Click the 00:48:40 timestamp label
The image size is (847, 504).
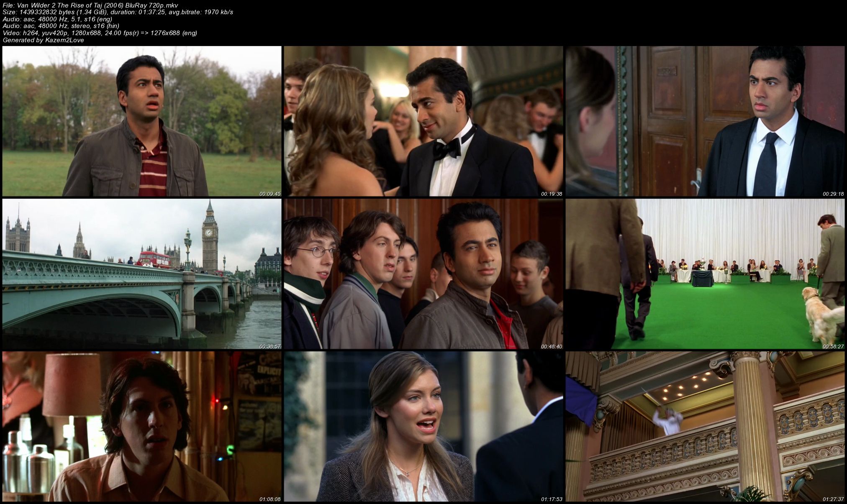coord(552,346)
